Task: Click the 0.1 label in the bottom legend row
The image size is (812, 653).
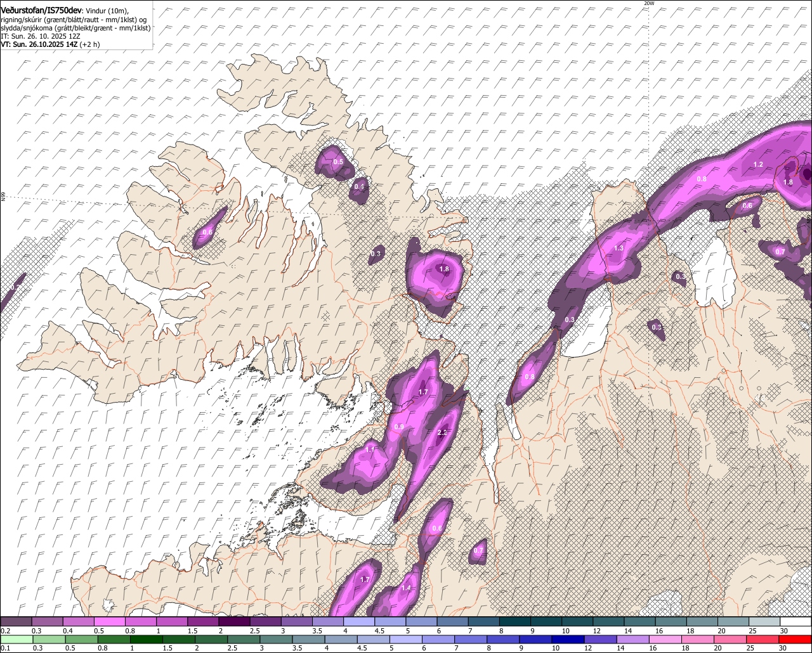Action: coord(5,647)
